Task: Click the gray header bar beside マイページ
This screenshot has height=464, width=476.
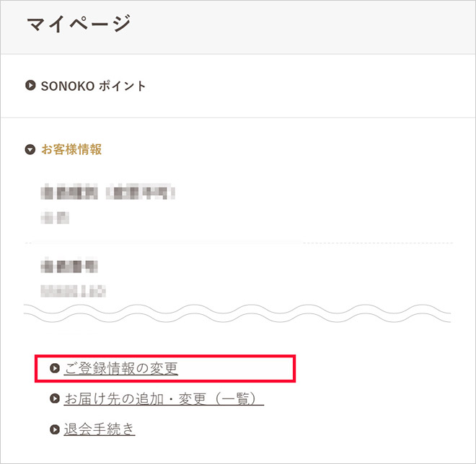Action: [x=304, y=27]
